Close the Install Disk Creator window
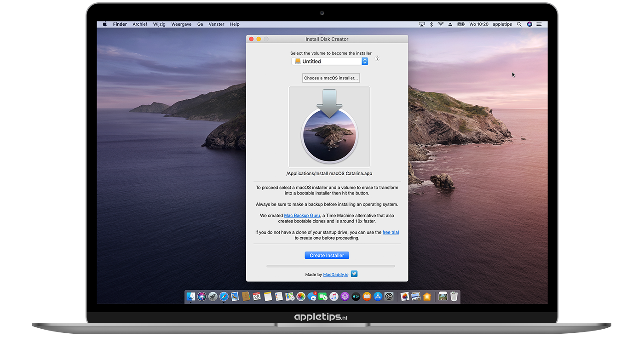Screen dimensions: 644x337 tap(251, 40)
